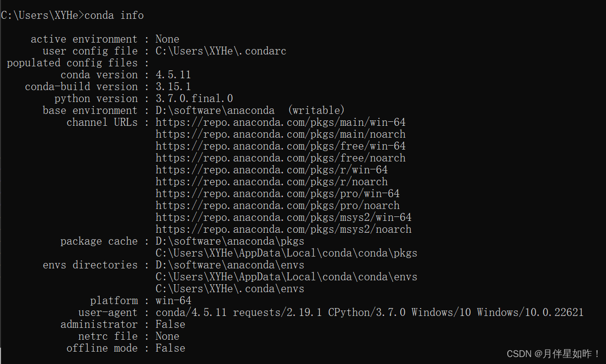Click the pkgs/free/win-64 channel URL

(x=281, y=146)
